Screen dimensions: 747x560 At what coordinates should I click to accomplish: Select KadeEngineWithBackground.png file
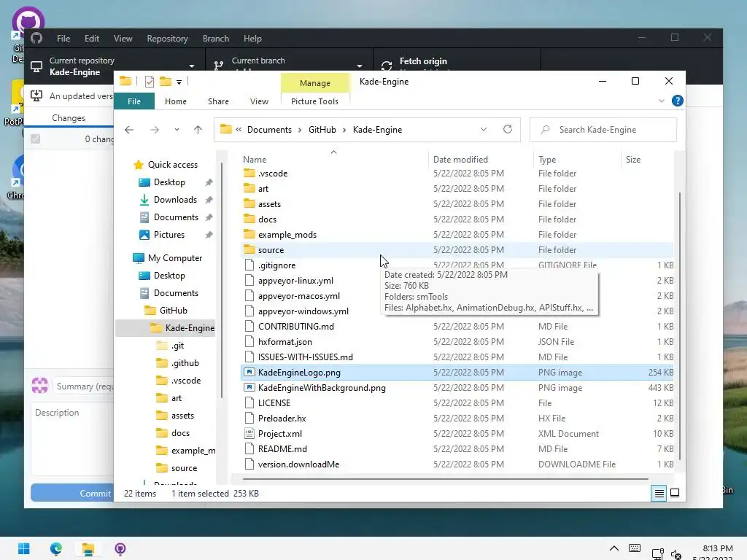[322, 388]
